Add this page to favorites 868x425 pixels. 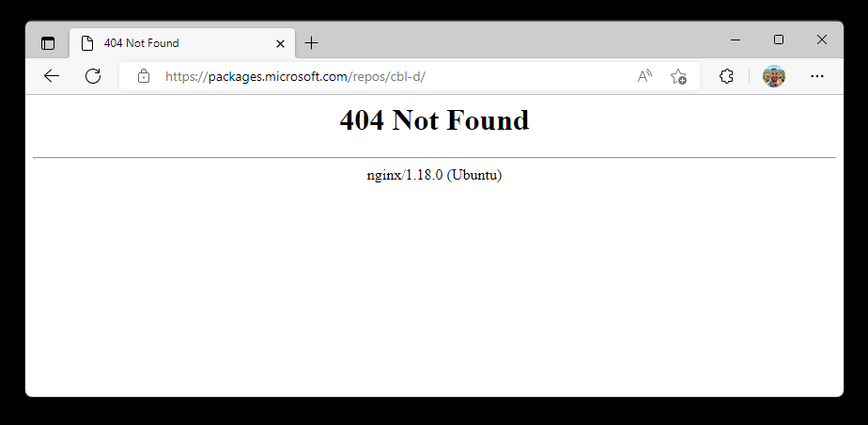(x=678, y=76)
